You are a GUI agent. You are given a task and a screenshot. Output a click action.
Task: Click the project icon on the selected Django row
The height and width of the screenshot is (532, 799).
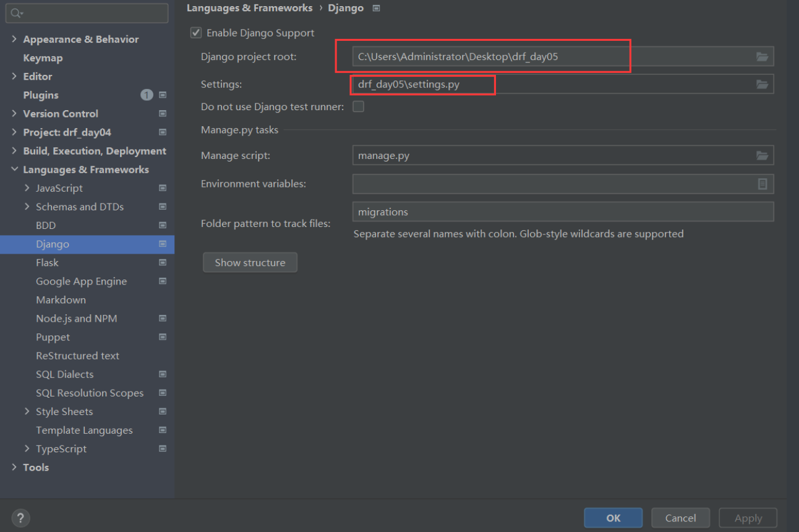click(x=163, y=244)
